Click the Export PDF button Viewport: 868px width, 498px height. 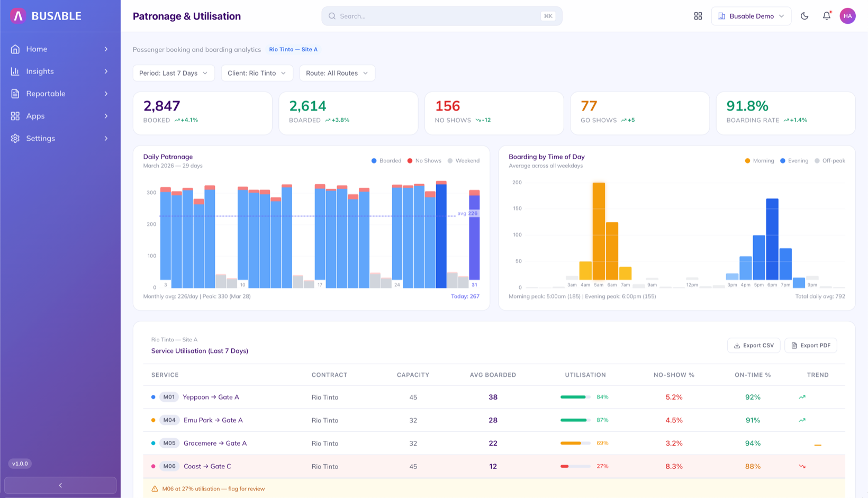pyautogui.click(x=811, y=346)
